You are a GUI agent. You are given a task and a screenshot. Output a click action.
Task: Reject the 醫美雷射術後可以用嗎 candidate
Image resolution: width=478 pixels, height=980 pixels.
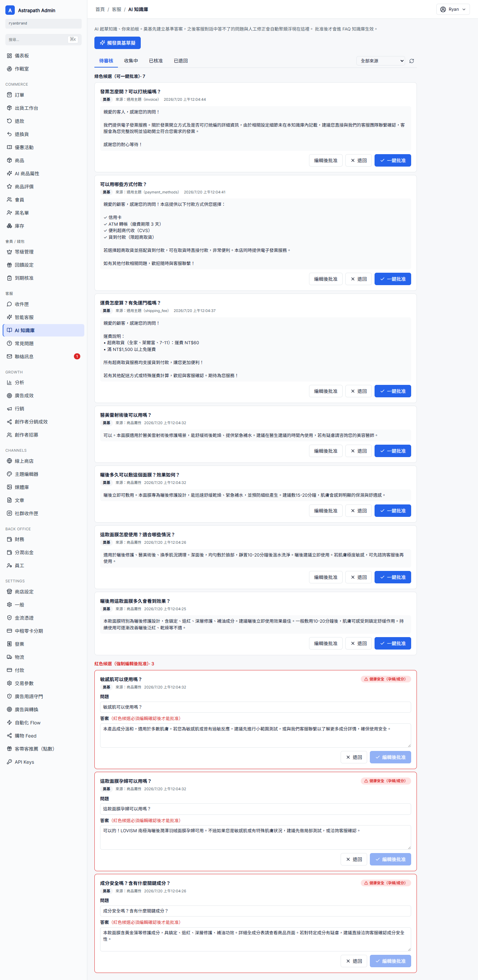coord(358,451)
